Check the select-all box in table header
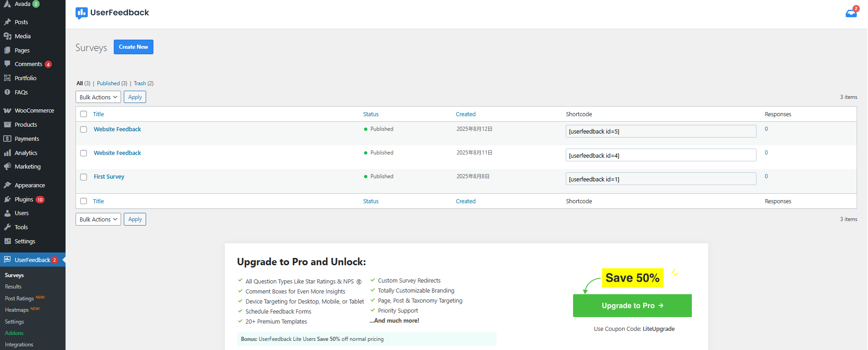The image size is (868, 350). 84,114
